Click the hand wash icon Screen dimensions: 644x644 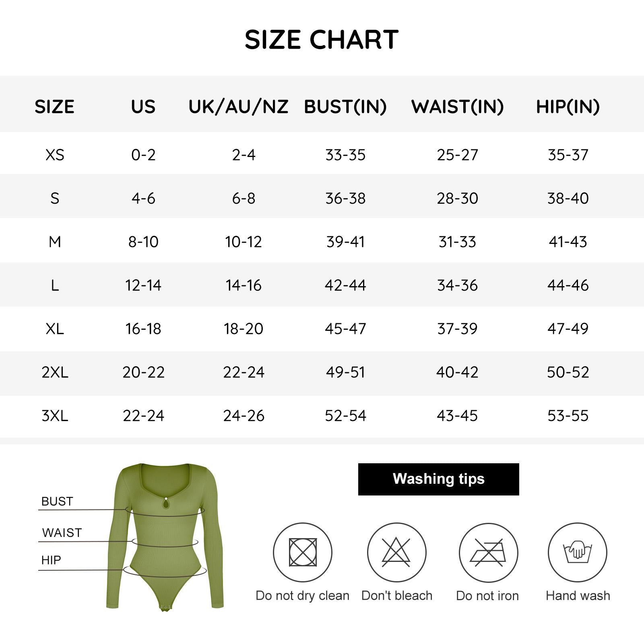[578, 552]
